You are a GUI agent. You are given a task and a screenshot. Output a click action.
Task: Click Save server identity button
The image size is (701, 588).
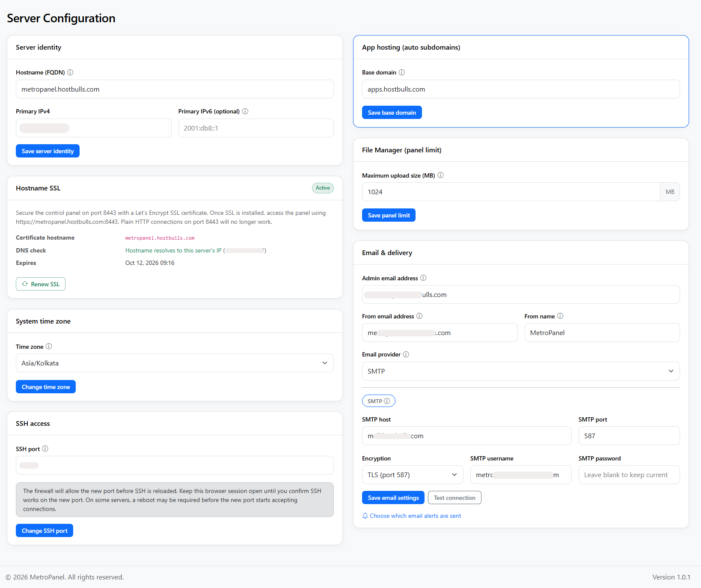tap(48, 151)
